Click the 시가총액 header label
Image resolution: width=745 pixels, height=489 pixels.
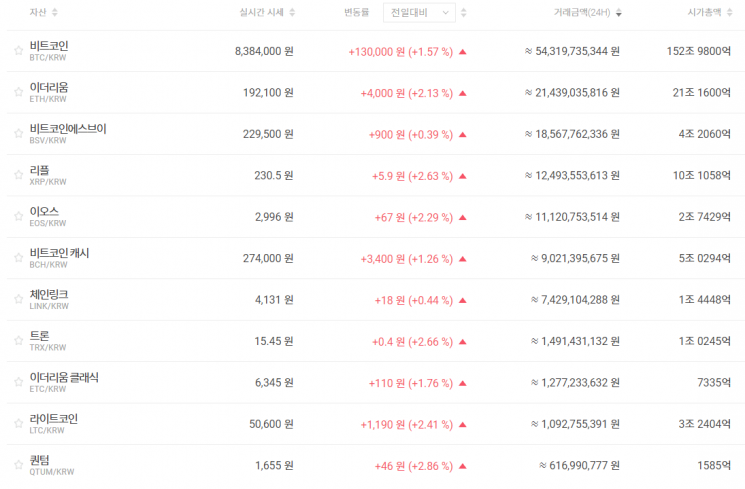point(704,12)
